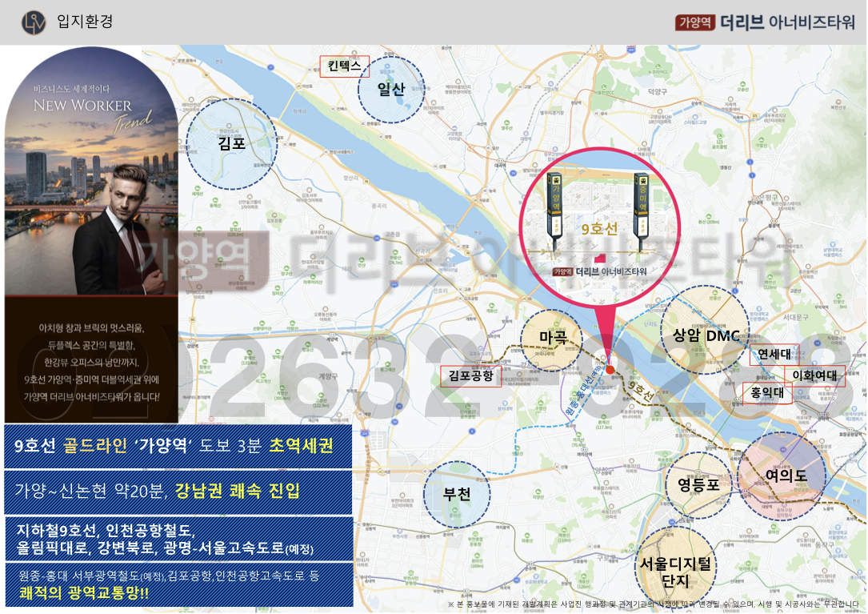This screenshot has width=868, height=614.
Task: Click the 증미역 station sign icon
Action: (x=642, y=211)
